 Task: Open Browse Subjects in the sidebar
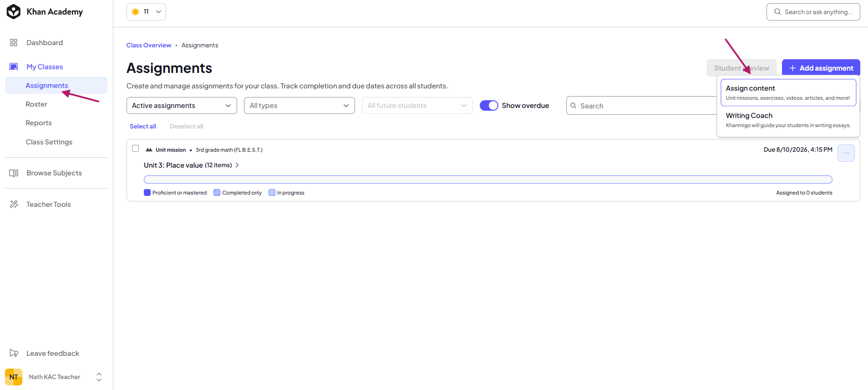click(x=54, y=173)
